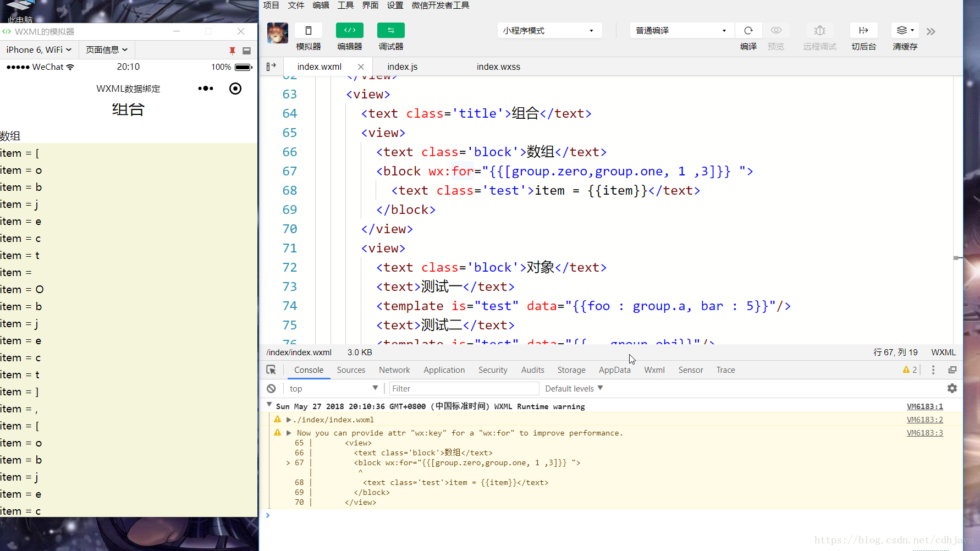Open the 界面 menu

pyautogui.click(x=370, y=5)
